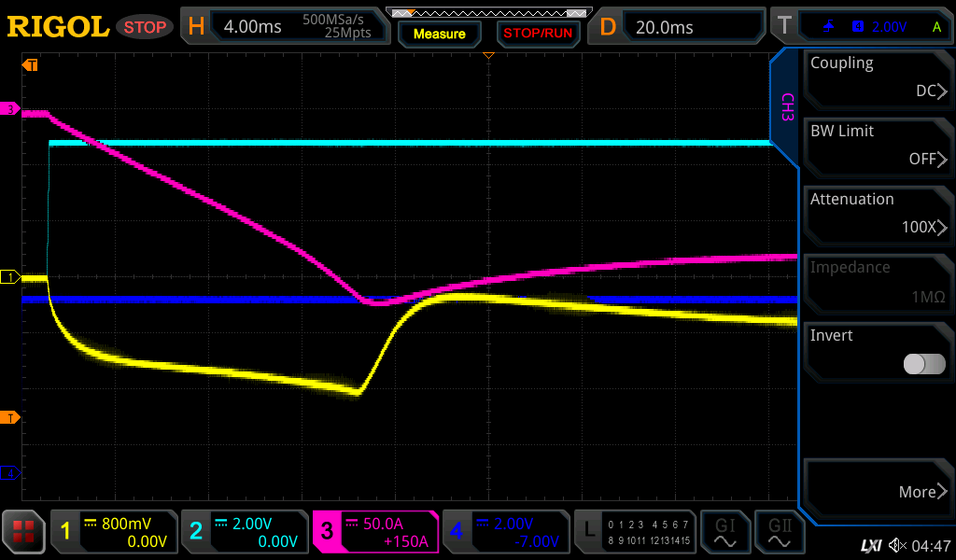Open the More menu page

[x=878, y=491]
